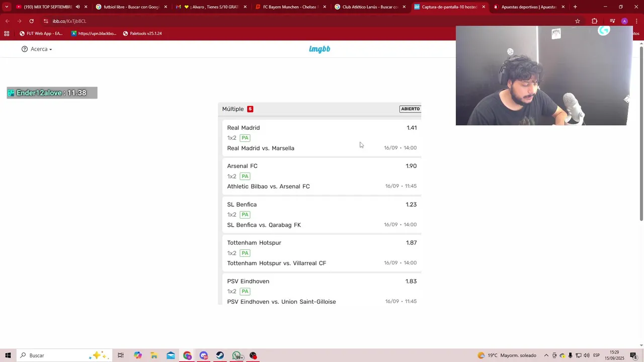The height and width of the screenshot is (362, 644).
Task: Open the apps grid in bookmarks bar
Action: [7, 34]
